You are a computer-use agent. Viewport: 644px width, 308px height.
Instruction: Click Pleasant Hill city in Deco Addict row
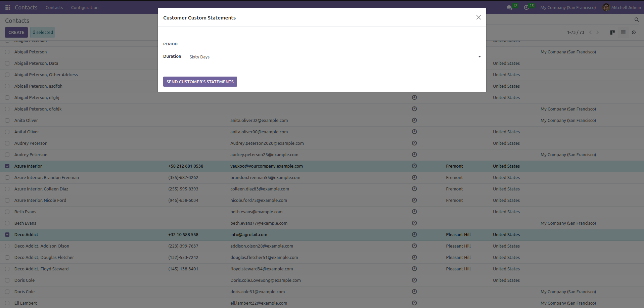click(x=458, y=234)
